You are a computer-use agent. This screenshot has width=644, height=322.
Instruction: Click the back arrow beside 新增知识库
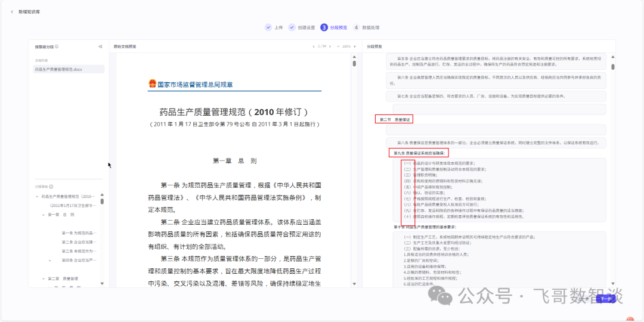point(12,12)
